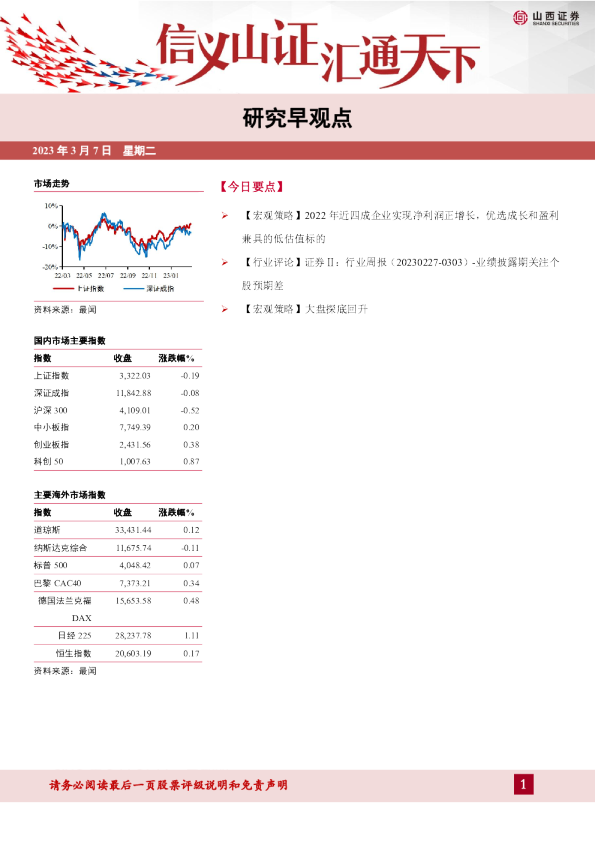
Task: Click the red 上证指数 legend line
Action: (x=63, y=288)
